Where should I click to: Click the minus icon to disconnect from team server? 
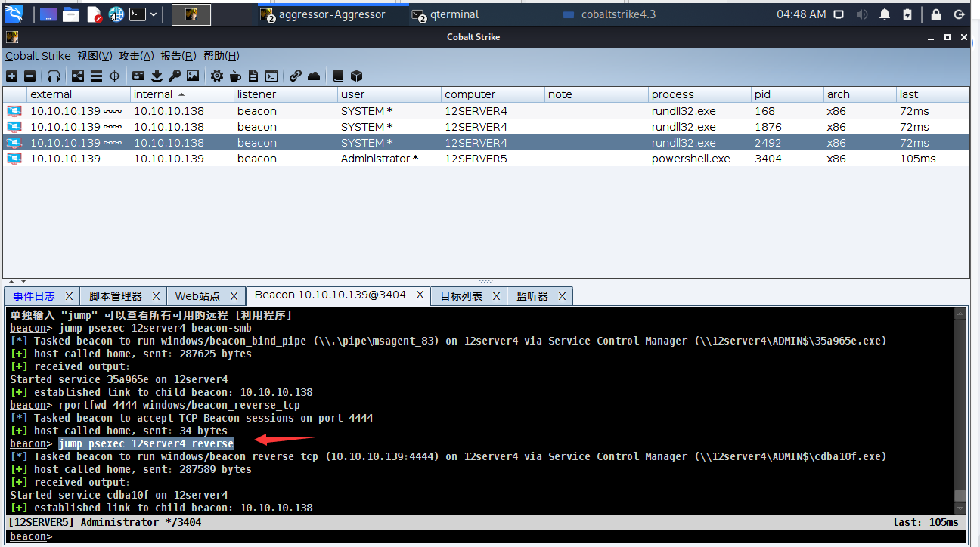click(29, 76)
